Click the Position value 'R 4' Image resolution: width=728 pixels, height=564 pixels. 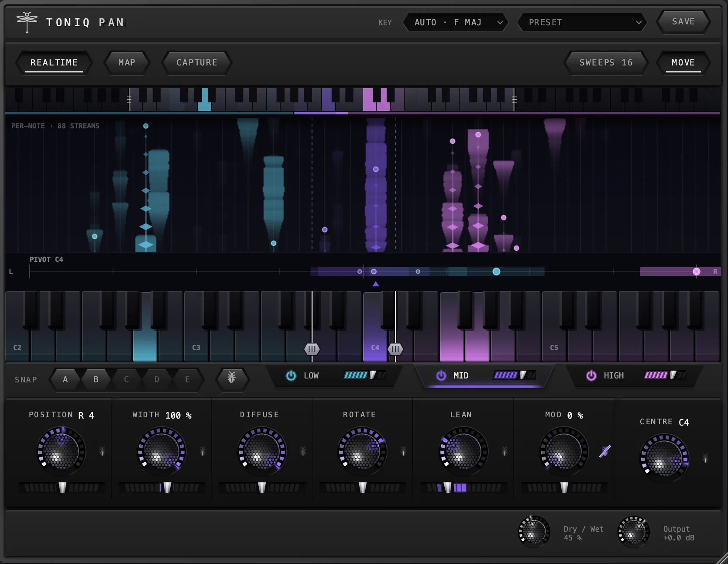(86, 415)
